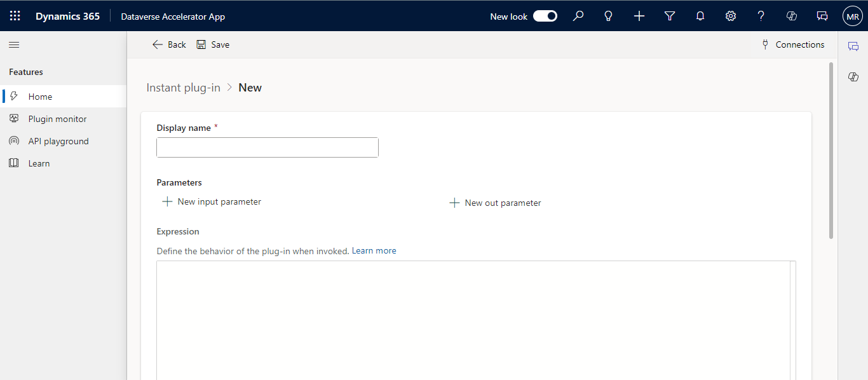
Task: Collapse the navigation with the hamburger menu
Action: click(14, 44)
